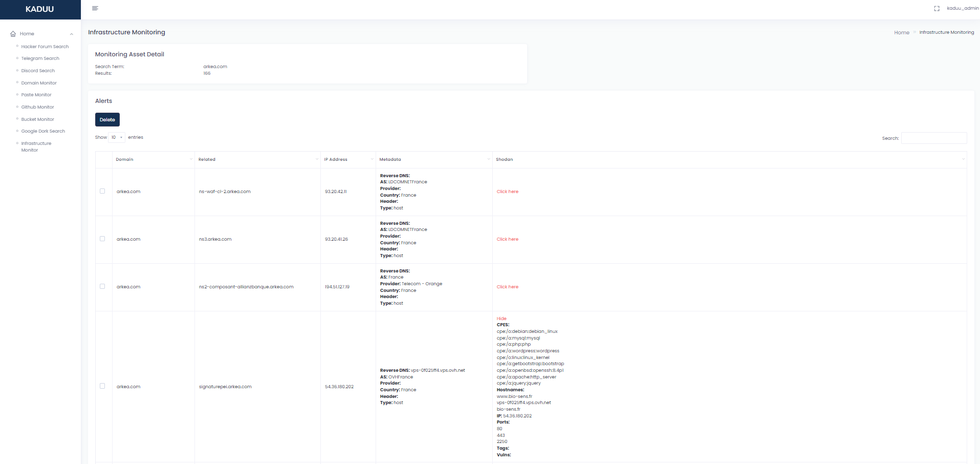Image resolution: width=980 pixels, height=464 pixels.
Task: Open Google Dork Search
Action: tap(43, 131)
